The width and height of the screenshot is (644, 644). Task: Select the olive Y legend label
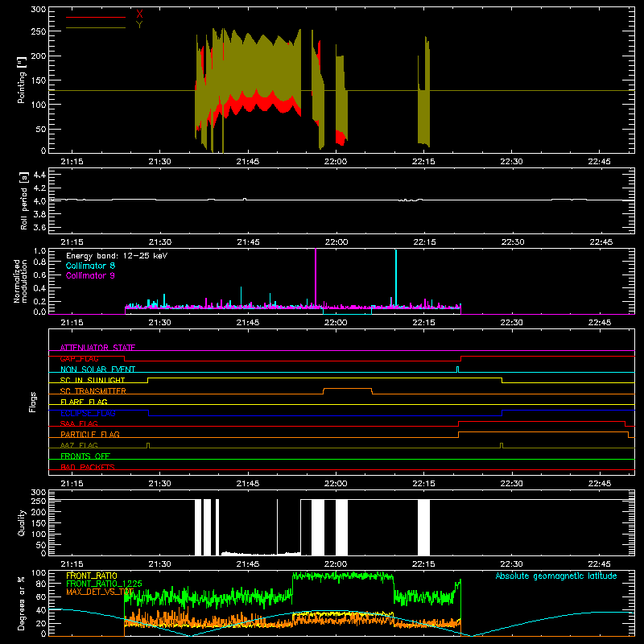(x=139, y=25)
